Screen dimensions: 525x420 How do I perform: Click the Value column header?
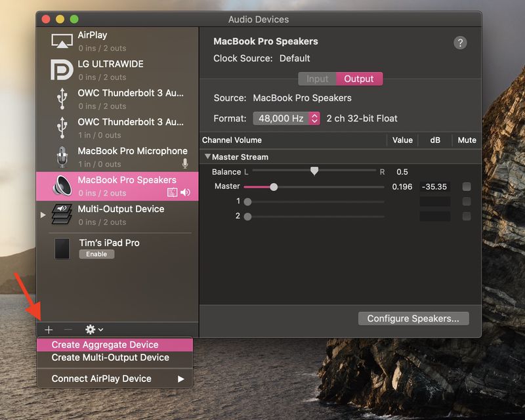pos(402,140)
